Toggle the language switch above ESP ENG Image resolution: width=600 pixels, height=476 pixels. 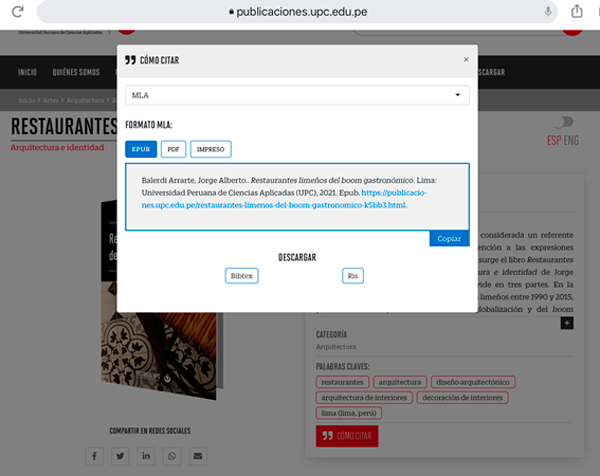[564, 122]
